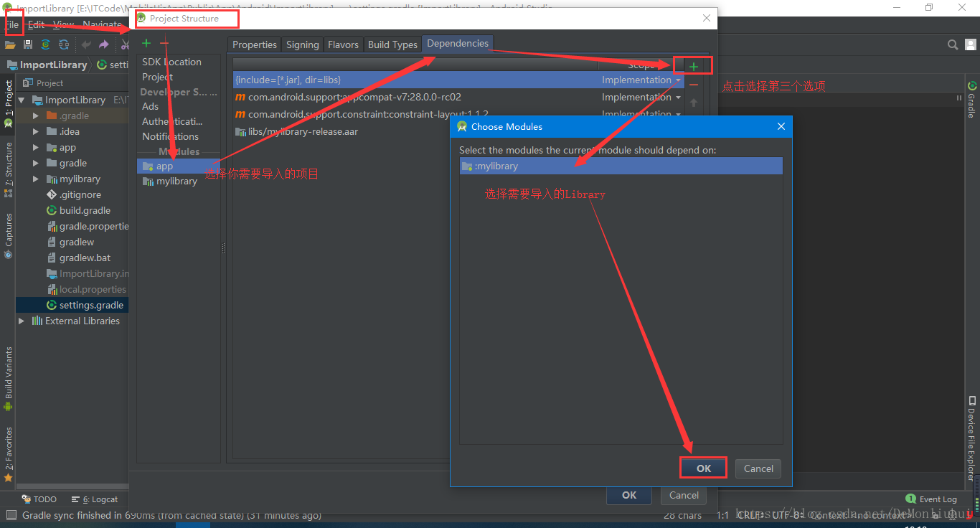
Task: Click the Save All floppy icon
Action: (28, 44)
